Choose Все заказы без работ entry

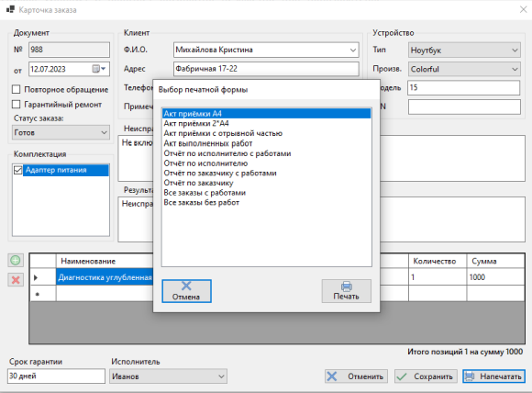pyautogui.click(x=202, y=202)
